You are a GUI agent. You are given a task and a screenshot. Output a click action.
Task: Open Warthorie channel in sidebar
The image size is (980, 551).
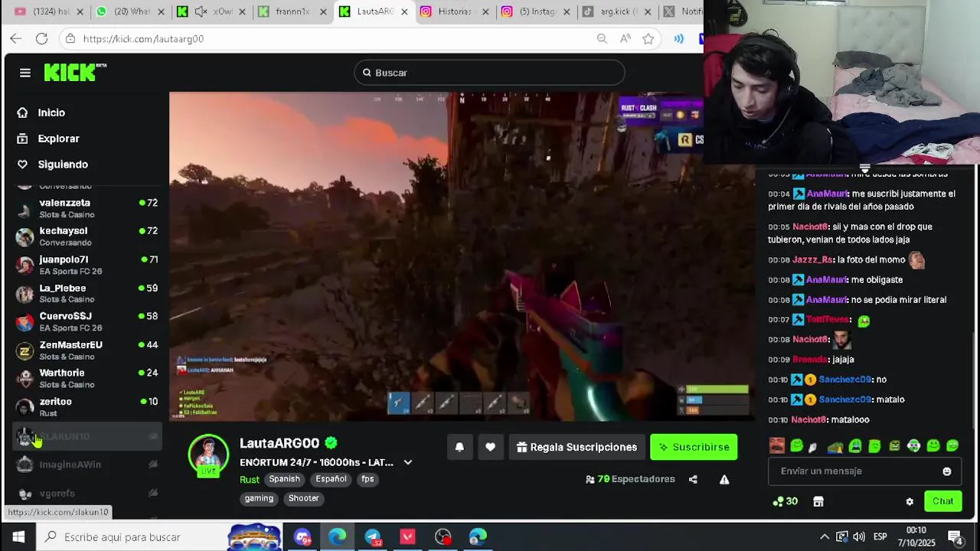coord(87,378)
